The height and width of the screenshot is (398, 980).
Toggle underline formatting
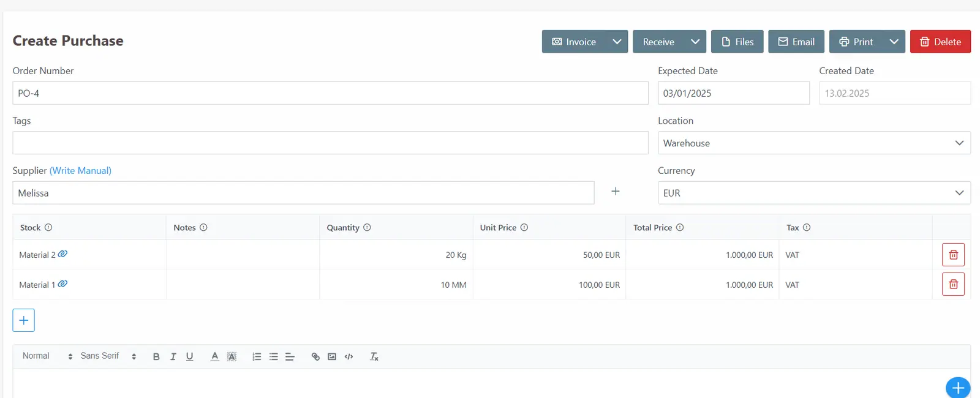pos(190,356)
